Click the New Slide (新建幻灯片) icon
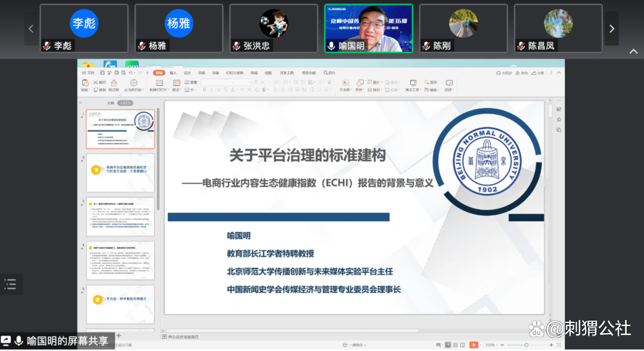 tap(159, 83)
